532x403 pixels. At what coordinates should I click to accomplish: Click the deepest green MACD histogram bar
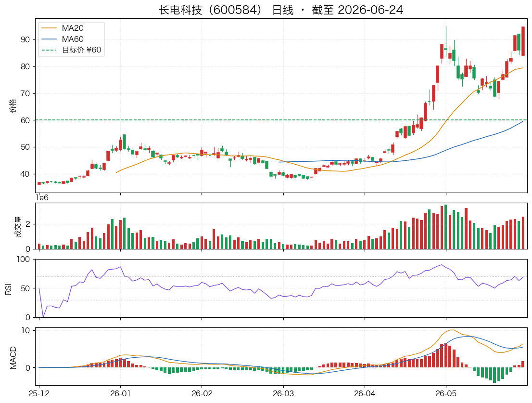coord(494,375)
